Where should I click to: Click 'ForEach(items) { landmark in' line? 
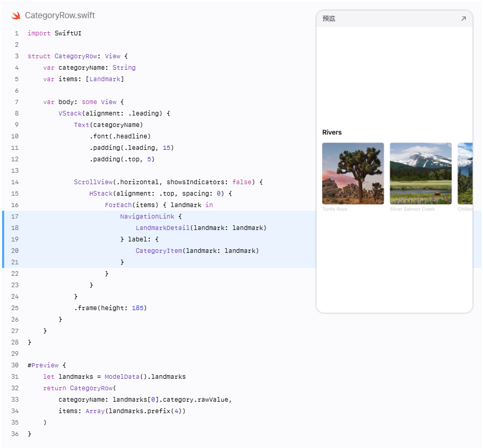[159, 205]
